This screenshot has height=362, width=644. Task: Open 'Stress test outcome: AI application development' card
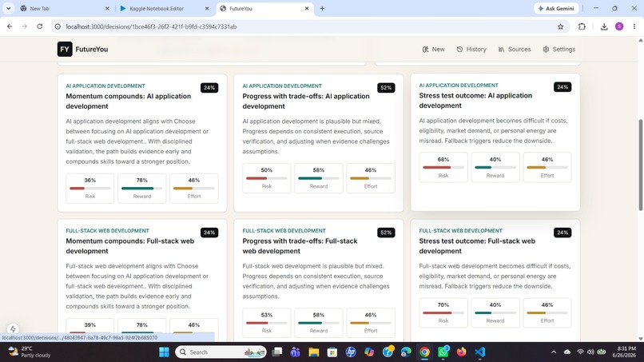[495, 142]
